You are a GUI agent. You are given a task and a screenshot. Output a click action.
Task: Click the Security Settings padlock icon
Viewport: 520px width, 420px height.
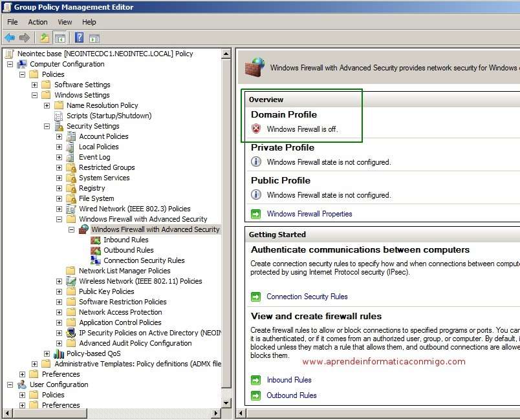click(59, 126)
